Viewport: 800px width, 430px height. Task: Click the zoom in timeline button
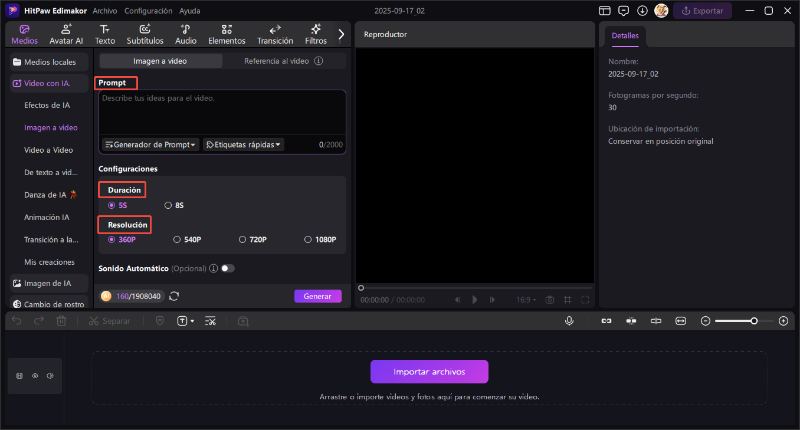click(784, 321)
